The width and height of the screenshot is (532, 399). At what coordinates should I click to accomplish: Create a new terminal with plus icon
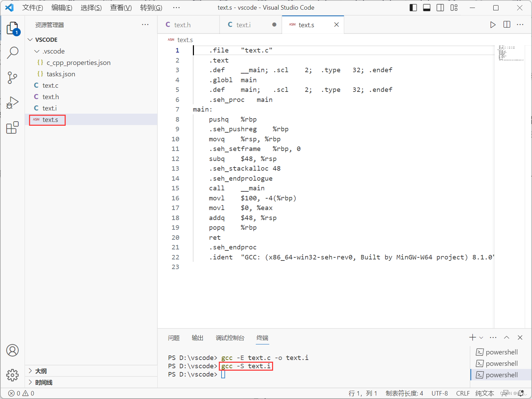pos(473,338)
